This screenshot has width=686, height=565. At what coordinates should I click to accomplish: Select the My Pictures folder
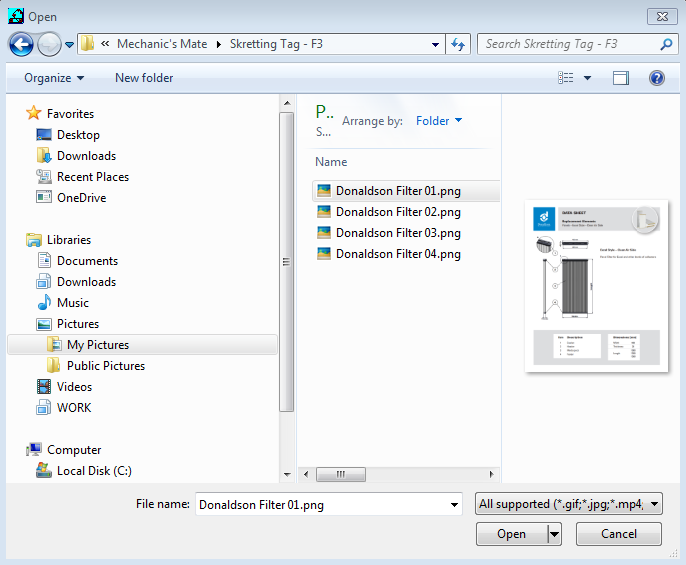click(x=143, y=345)
